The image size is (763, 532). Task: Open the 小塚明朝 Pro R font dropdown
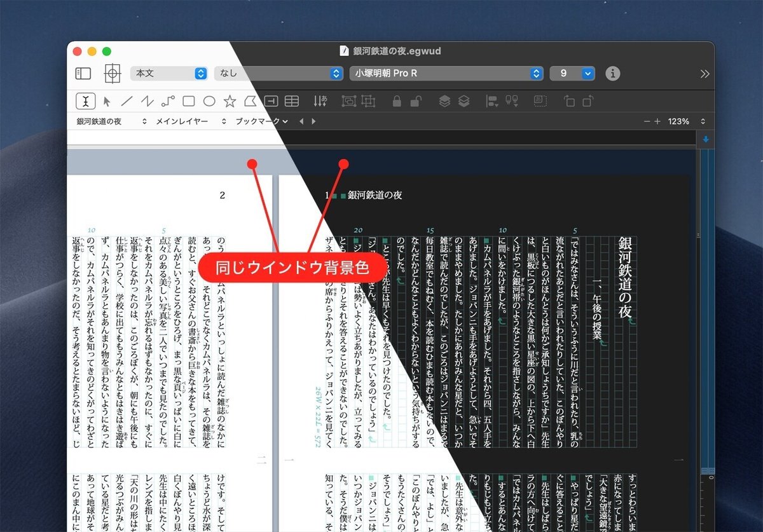[x=446, y=73]
